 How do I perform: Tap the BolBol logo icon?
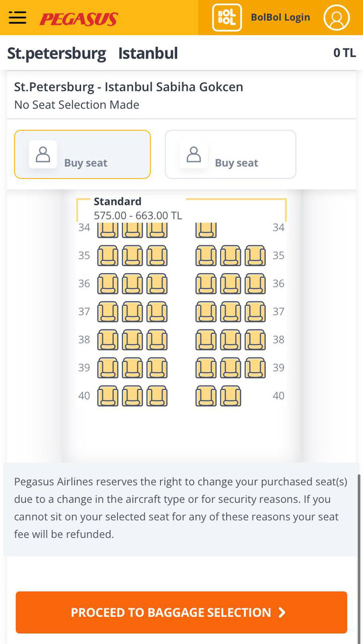[226, 18]
